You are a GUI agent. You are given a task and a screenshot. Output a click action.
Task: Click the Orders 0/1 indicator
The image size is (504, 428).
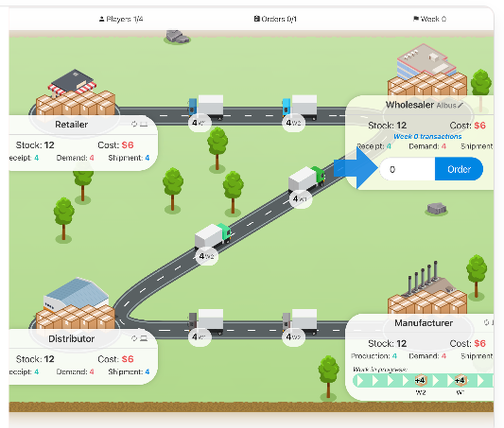point(275,19)
